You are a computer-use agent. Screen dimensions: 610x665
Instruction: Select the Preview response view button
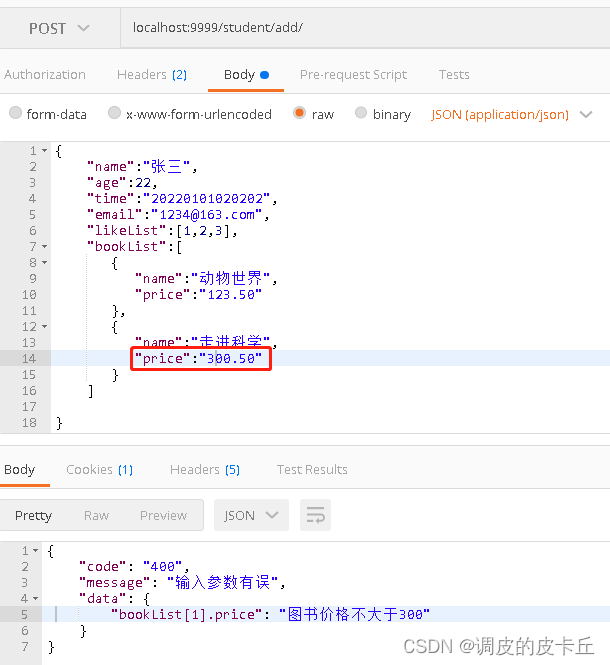pyautogui.click(x=163, y=515)
